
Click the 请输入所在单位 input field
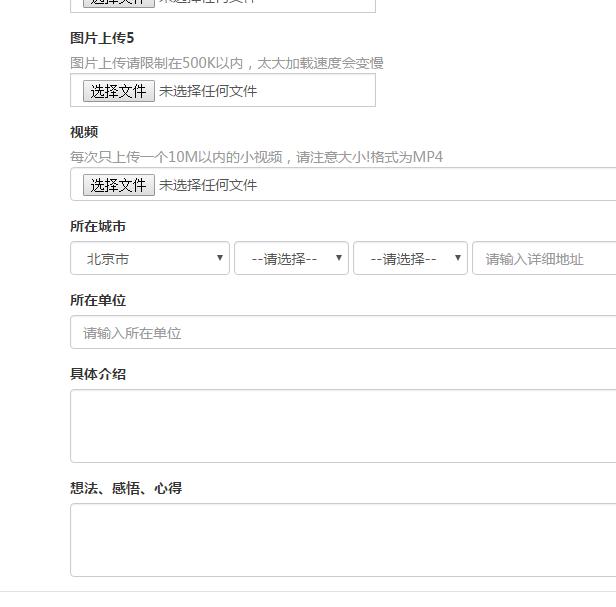click(x=343, y=332)
